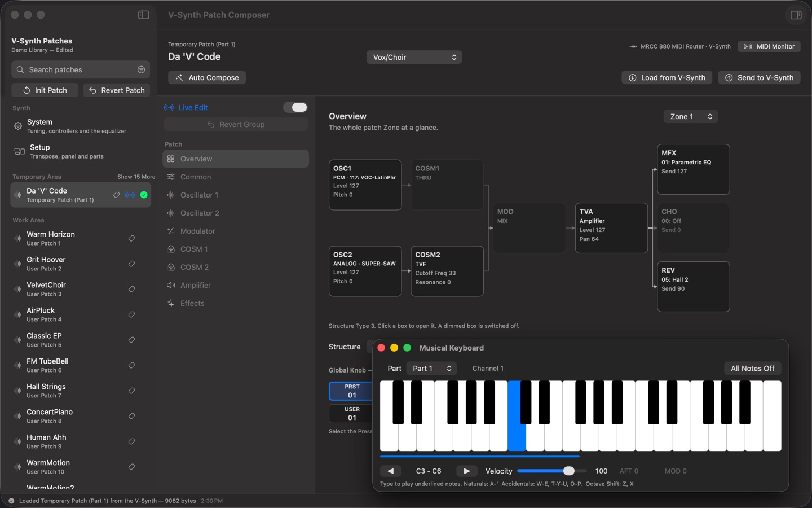The height and width of the screenshot is (508, 812).
Task: Click keyboard range indicator bar
Action: 480,456
